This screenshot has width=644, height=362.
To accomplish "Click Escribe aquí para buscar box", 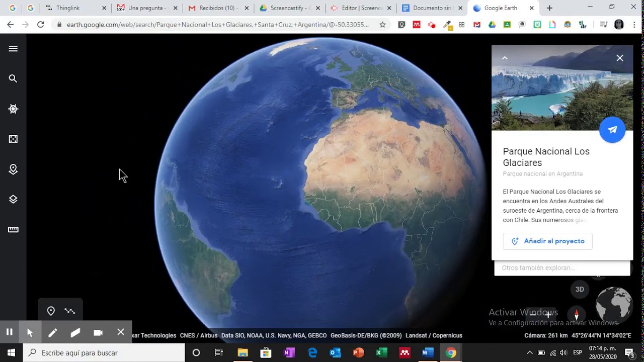I will (104, 353).
